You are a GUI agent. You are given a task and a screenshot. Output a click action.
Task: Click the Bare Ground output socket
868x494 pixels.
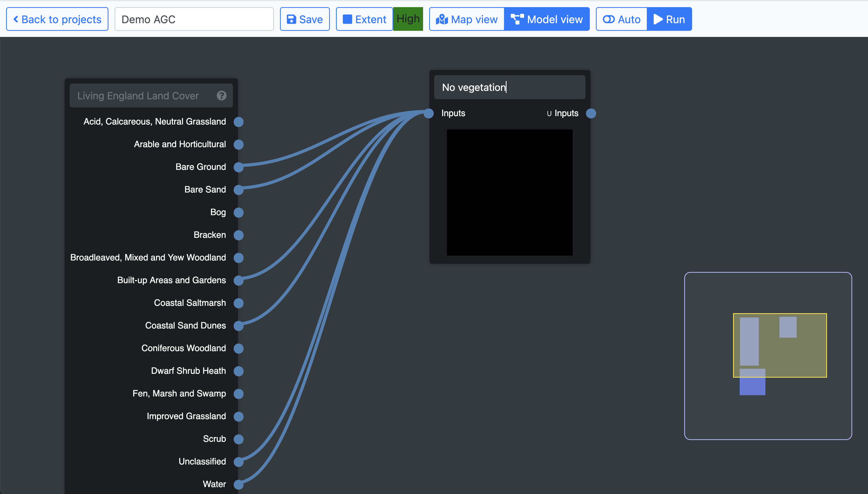pos(239,167)
